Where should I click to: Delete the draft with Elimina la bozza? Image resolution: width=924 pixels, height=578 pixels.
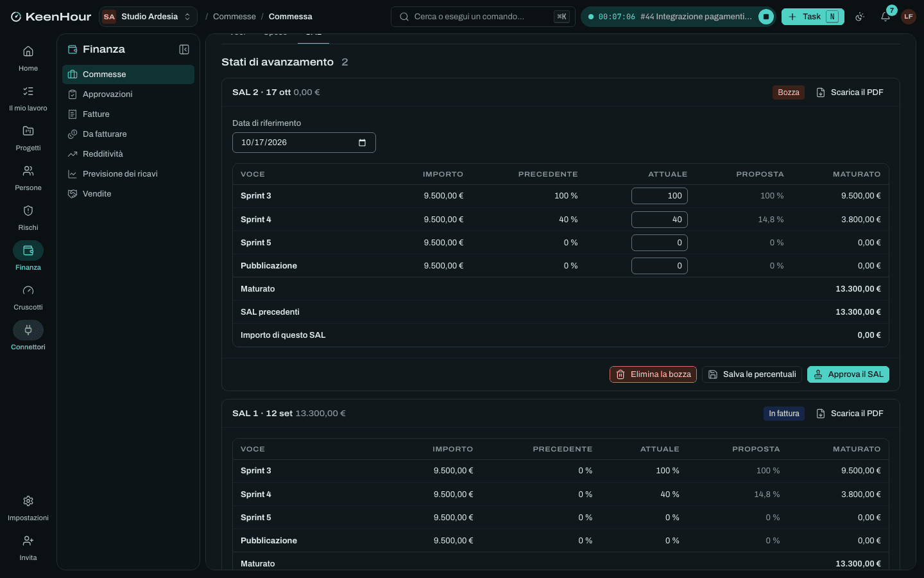coord(653,374)
